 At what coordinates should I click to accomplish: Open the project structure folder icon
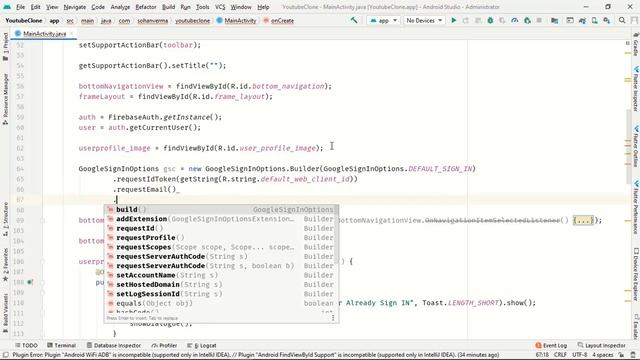[x=554, y=20]
